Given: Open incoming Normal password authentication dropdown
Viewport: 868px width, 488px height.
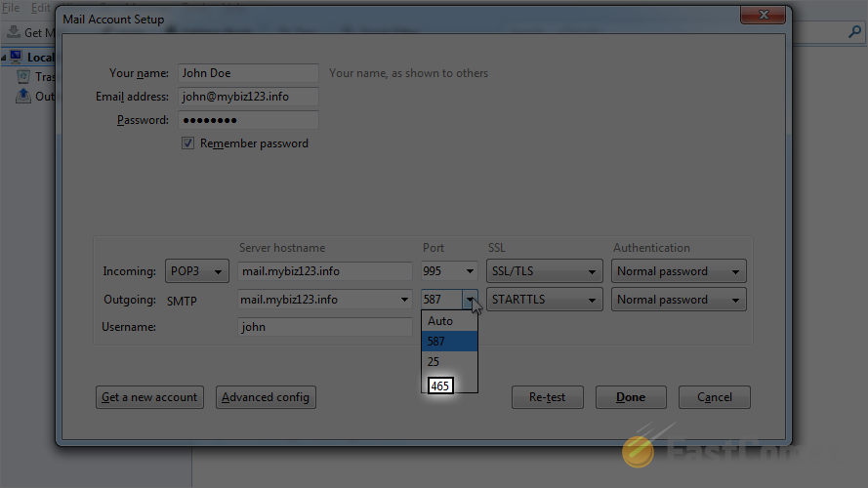Looking at the screenshot, I should (x=679, y=271).
